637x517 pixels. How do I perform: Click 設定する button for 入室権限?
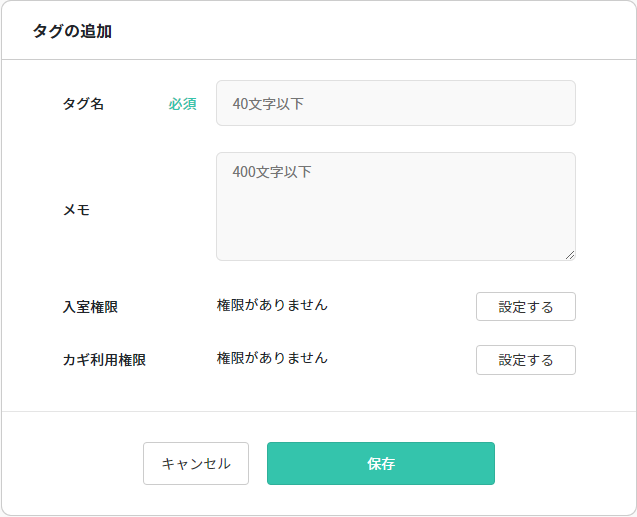[x=525, y=307]
